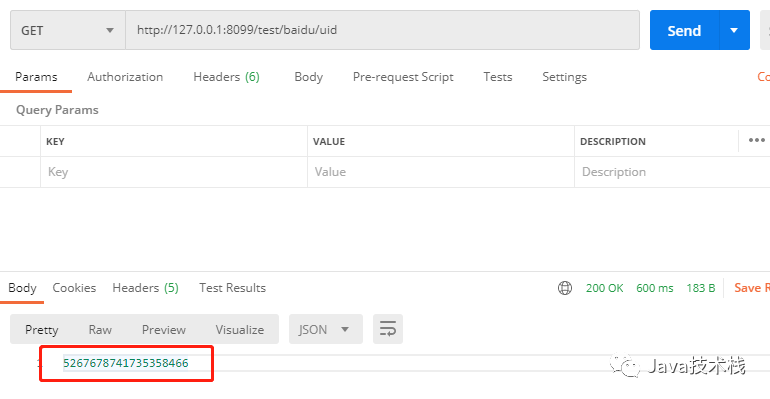Image resolution: width=770 pixels, height=399 pixels.
Task: Send the request
Action: click(684, 30)
